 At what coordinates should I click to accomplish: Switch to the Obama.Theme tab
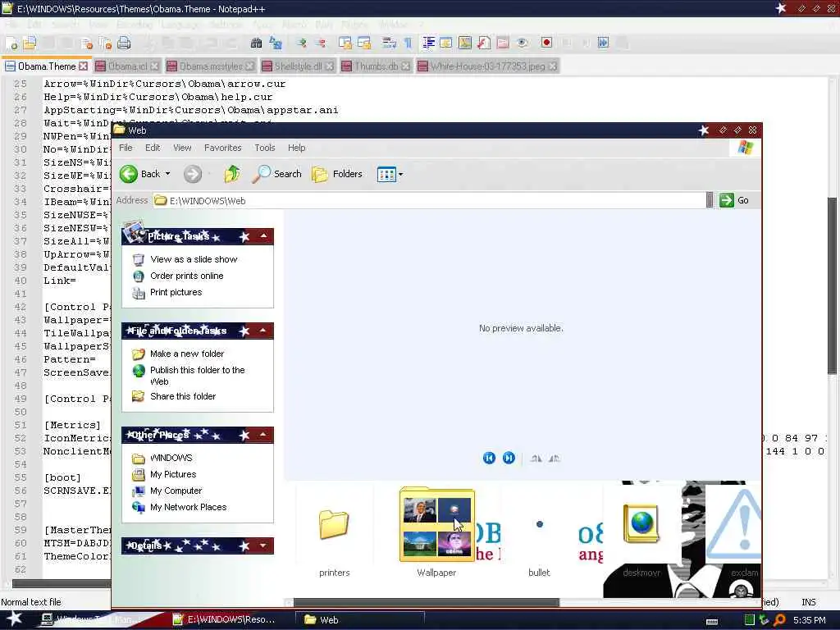pyautogui.click(x=47, y=66)
